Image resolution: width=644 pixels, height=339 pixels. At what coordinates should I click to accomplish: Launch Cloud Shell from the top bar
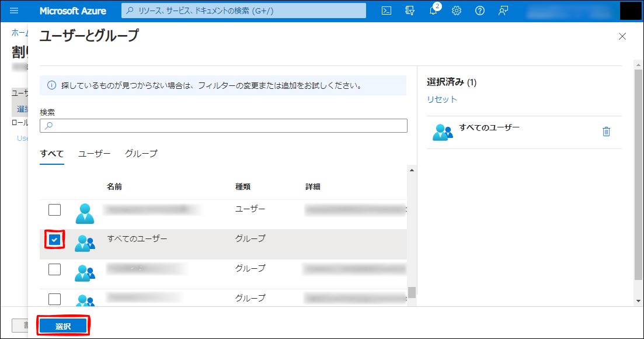click(x=386, y=11)
